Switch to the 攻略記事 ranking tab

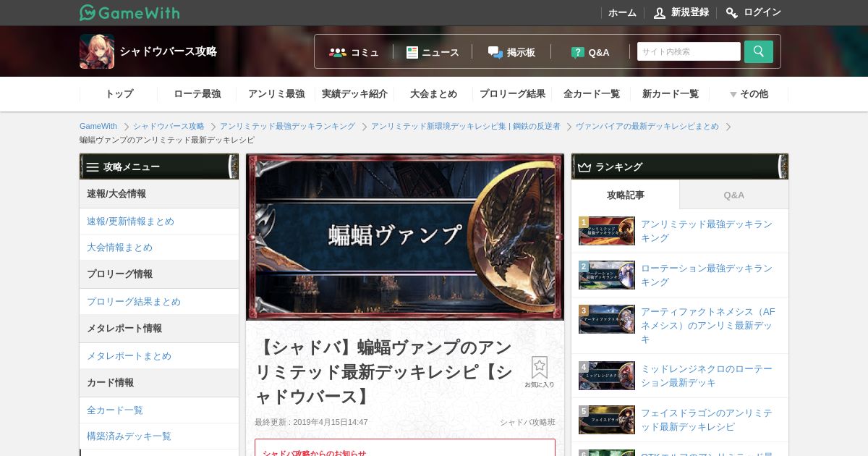pyautogui.click(x=626, y=195)
